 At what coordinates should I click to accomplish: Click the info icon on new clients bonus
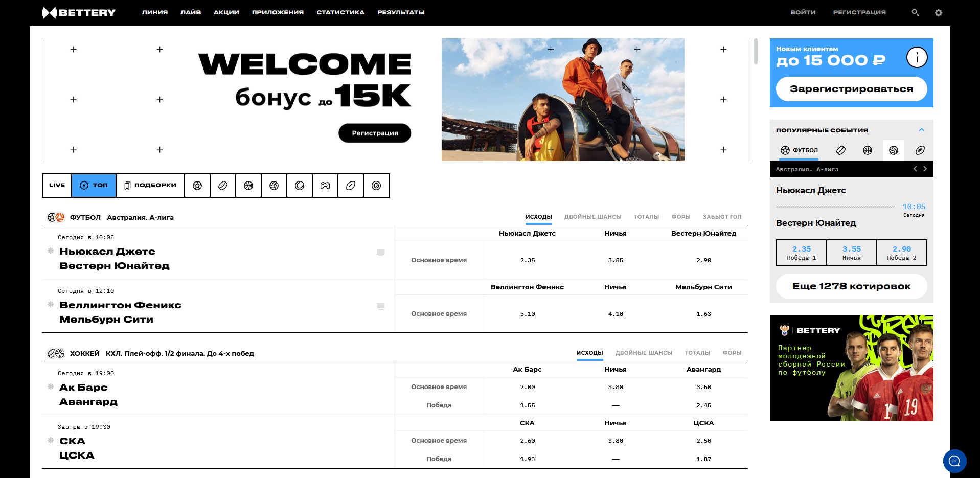pos(917,57)
